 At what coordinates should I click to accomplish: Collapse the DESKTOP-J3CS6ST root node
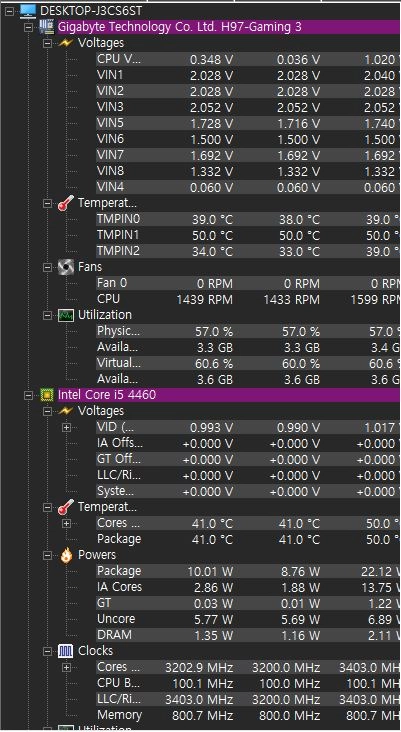pos(9,11)
